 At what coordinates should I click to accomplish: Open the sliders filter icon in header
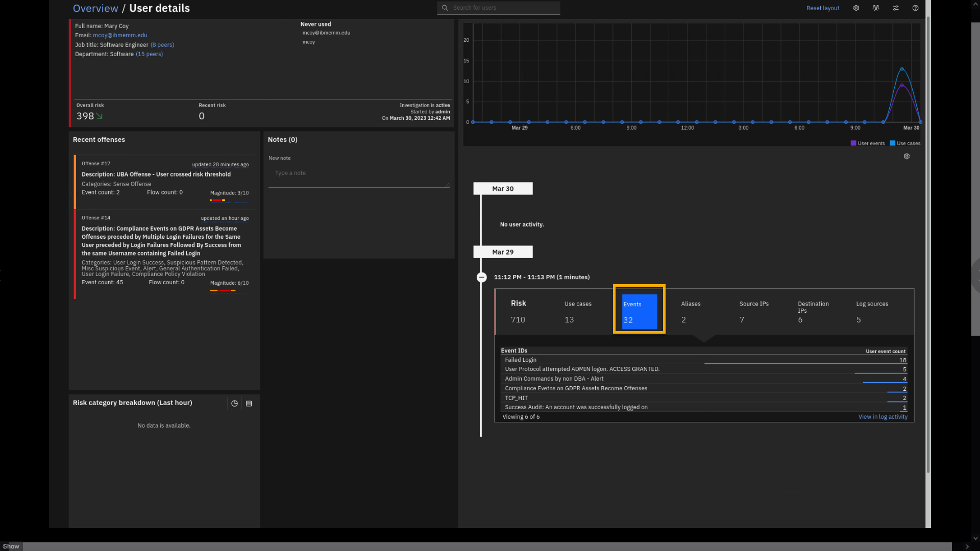(896, 8)
